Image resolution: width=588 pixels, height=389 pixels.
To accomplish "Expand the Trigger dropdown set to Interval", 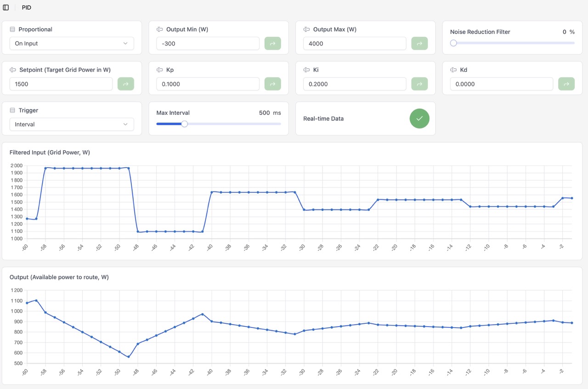I will click(72, 124).
